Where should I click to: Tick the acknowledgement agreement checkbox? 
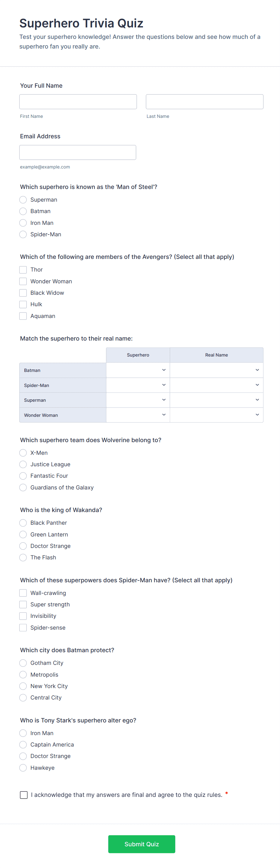(24, 795)
